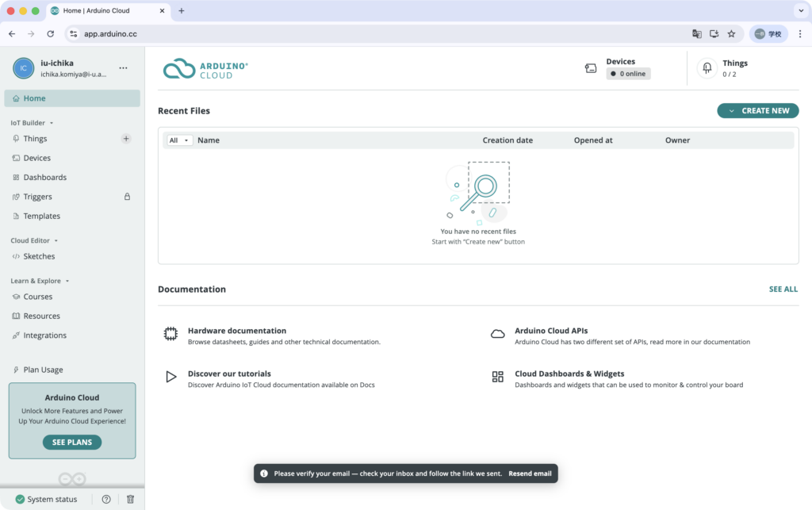Viewport: 812px width, 510px height.
Task: Open Sketches in the sidebar
Action: (x=39, y=256)
